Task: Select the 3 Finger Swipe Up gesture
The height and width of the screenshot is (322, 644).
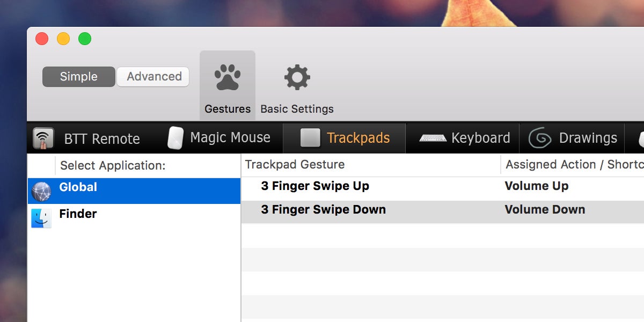Action: [x=315, y=186]
